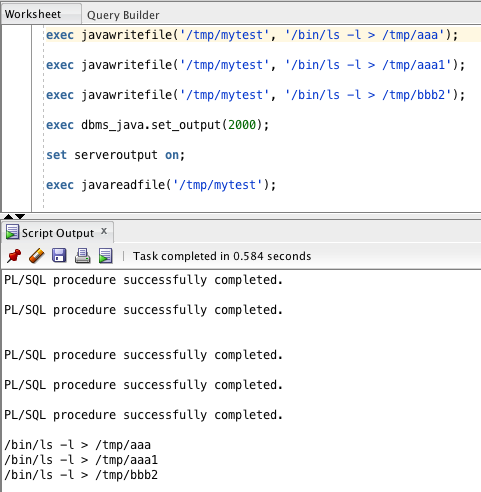The width and height of the screenshot is (481, 492).
Task: Click the javawritefile line ending bbb2
Action: [255, 95]
